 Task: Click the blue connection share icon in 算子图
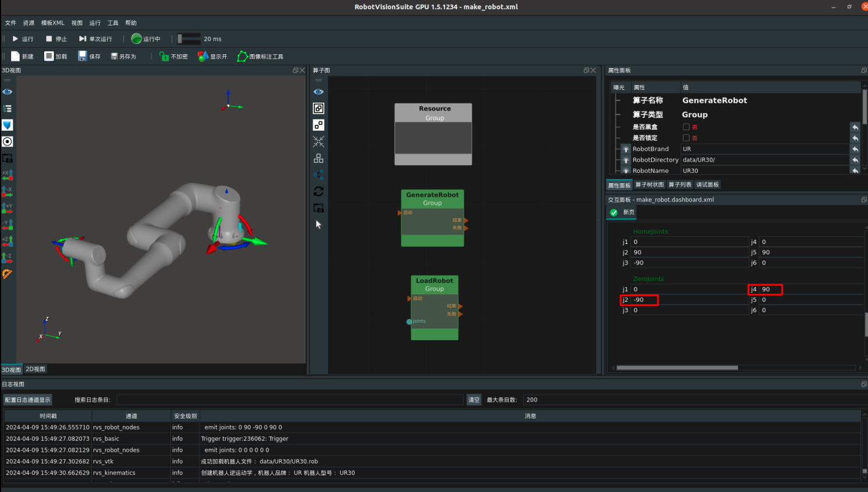(x=318, y=175)
